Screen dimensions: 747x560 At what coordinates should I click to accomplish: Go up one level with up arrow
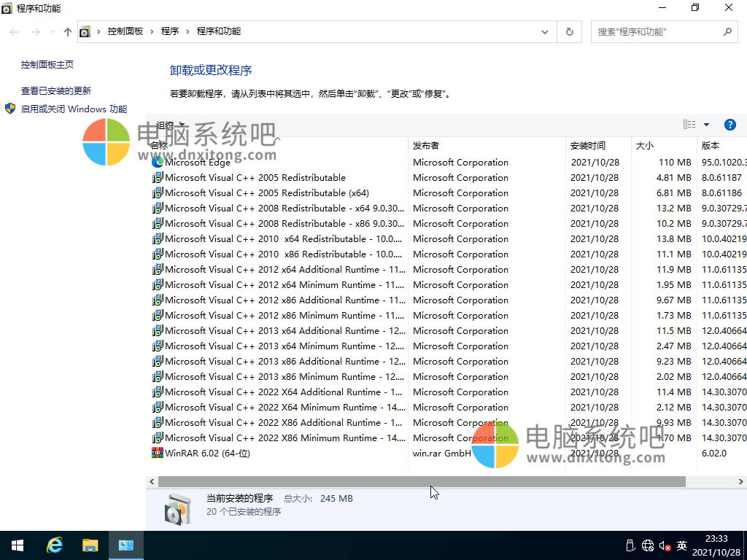tap(68, 32)
